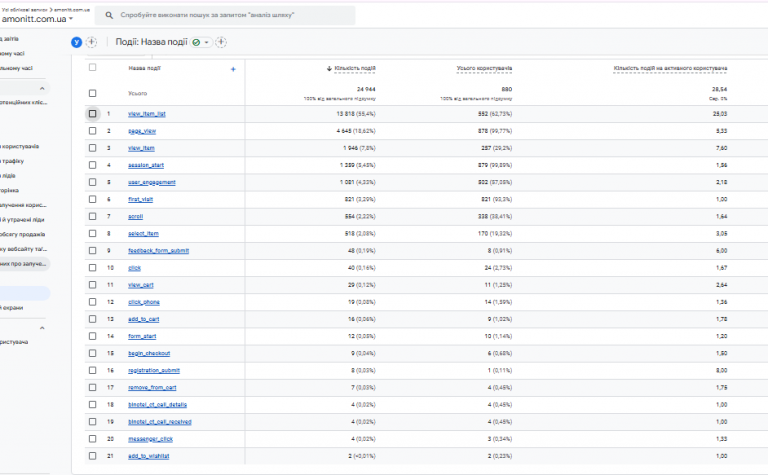Add a comparison with the plus circle
Image resolution: width=768 pixels, height=475 pixels.
coord(92,42)
